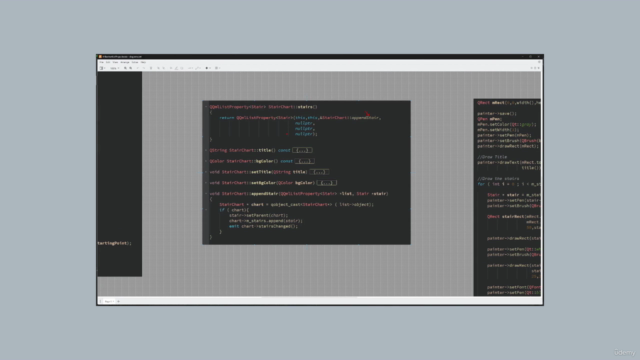Image resolution: width=640 pixels, height=360 pixels.
Task: Open the Extras menu
Action: [x=135, y=62]
